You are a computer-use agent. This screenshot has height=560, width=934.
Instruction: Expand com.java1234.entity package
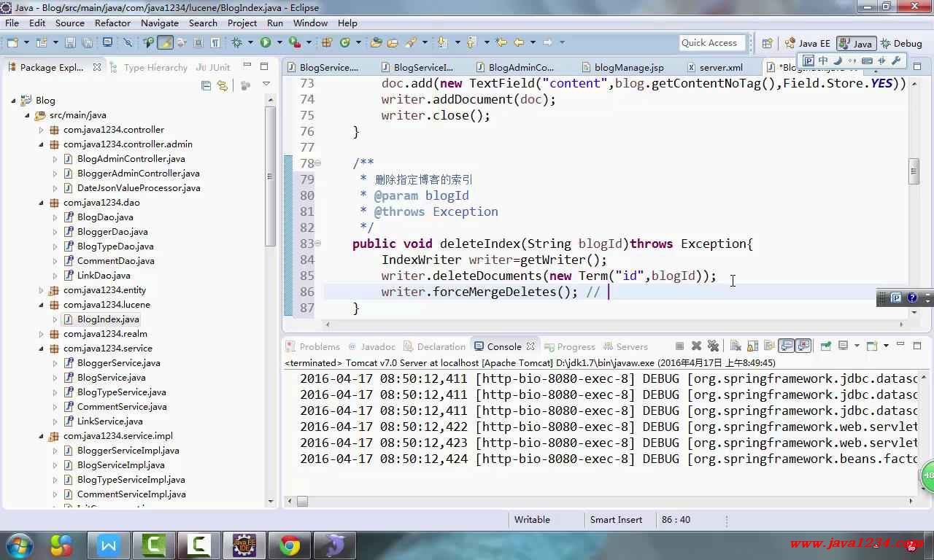click(41, 290)
